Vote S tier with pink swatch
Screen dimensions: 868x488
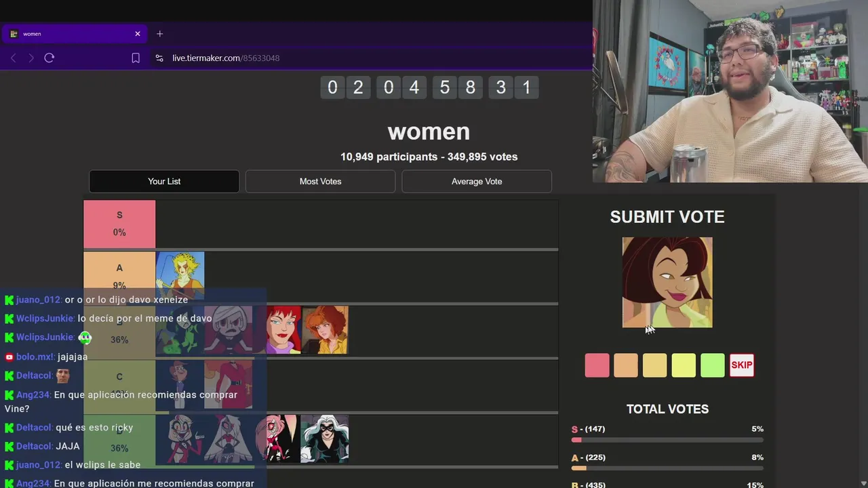click(x=597, y=365)
